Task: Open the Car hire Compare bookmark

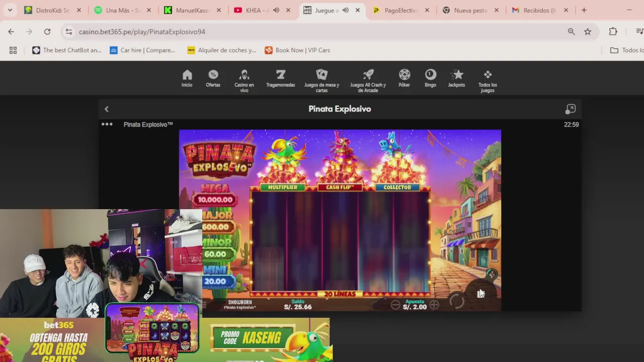Action: point(142,50)
